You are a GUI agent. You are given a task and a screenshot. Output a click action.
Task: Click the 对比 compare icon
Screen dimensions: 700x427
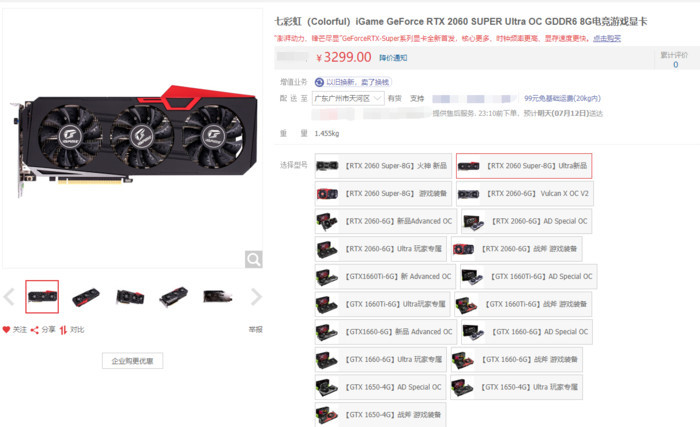63,330
